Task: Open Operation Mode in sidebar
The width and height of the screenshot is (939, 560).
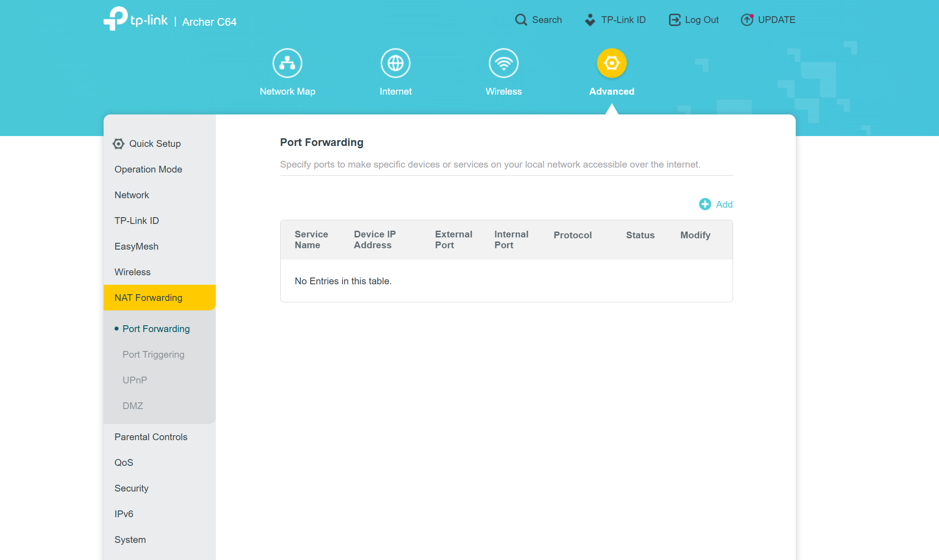Action: click(x=148, y=169)
